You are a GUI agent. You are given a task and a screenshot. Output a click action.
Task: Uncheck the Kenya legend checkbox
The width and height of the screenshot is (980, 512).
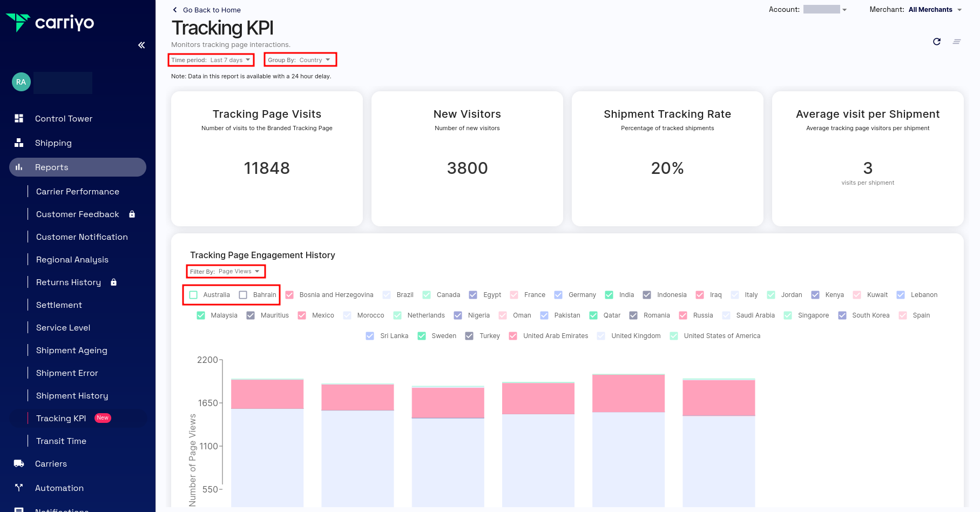pos(815,295)
